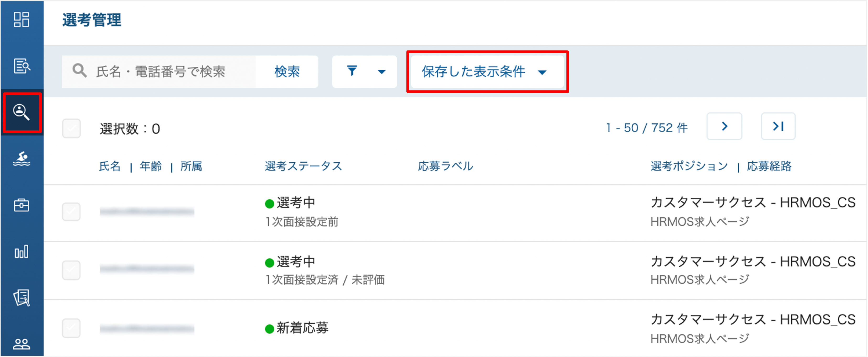
Task: Open the talent pool swimmer sidebar icon
Action: (22, 158)
